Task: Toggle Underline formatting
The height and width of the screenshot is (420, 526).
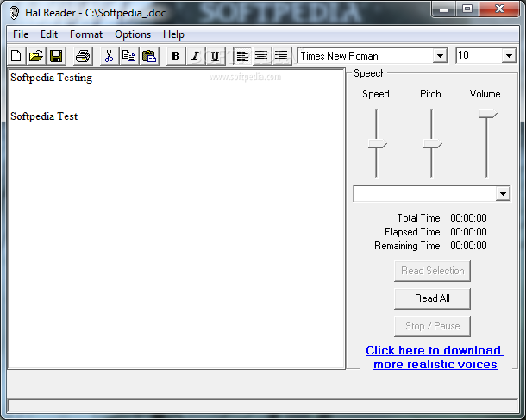Action: [x=215, y=56]
